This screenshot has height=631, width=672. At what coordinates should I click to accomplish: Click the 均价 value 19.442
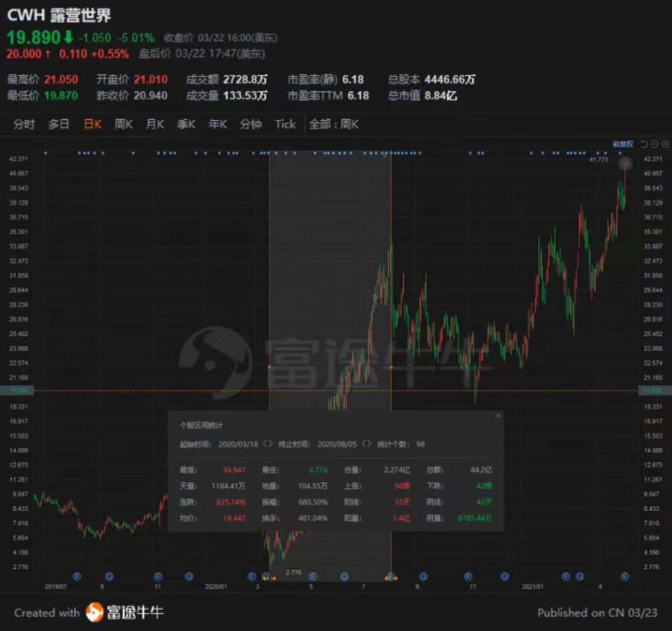[x=234, y=518]
